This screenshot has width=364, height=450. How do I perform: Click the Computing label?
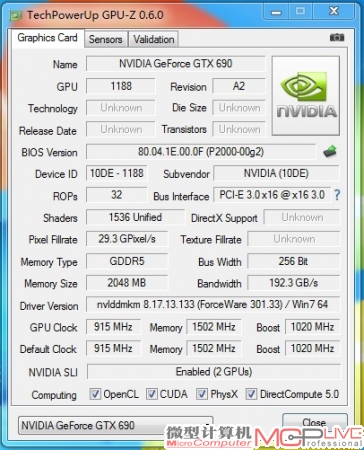54,395
